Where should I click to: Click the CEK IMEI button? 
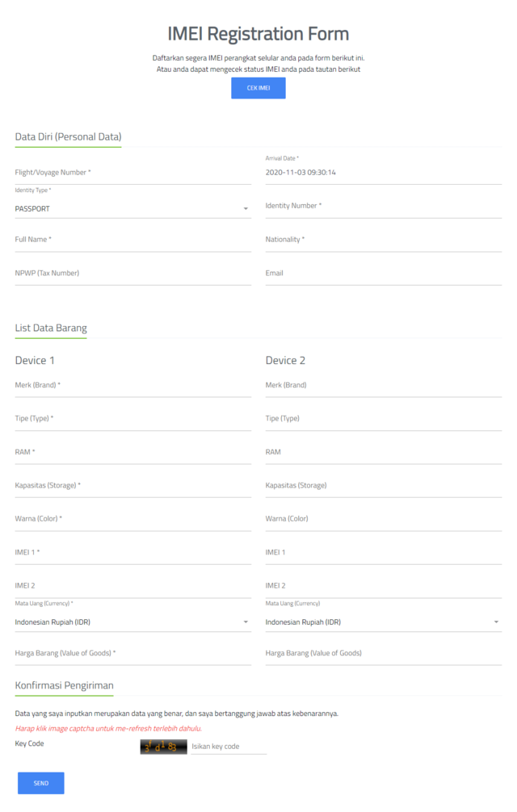pyautogui.click(x=258, y=88)
